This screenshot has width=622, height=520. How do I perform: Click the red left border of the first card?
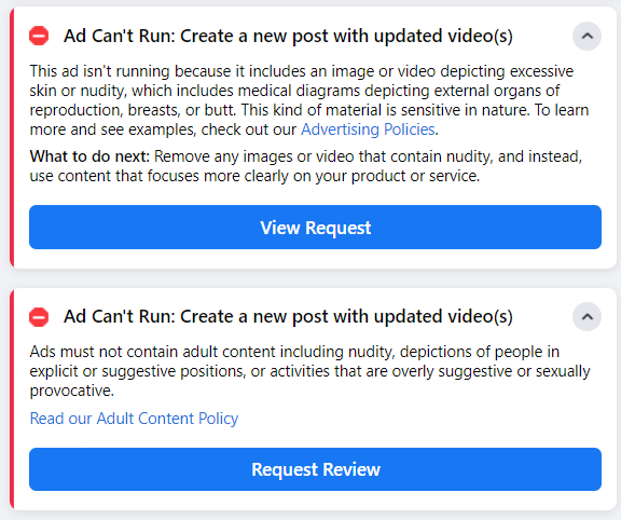12,137
